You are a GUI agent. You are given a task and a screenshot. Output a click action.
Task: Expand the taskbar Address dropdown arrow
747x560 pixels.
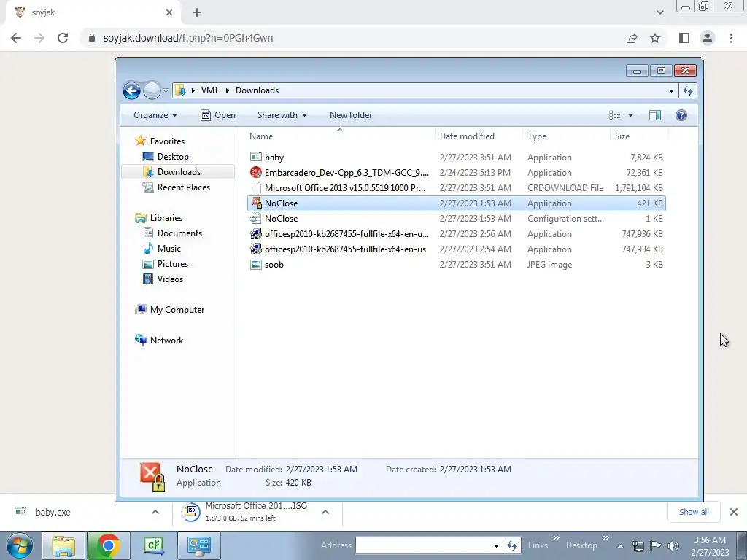click(496, 545)
